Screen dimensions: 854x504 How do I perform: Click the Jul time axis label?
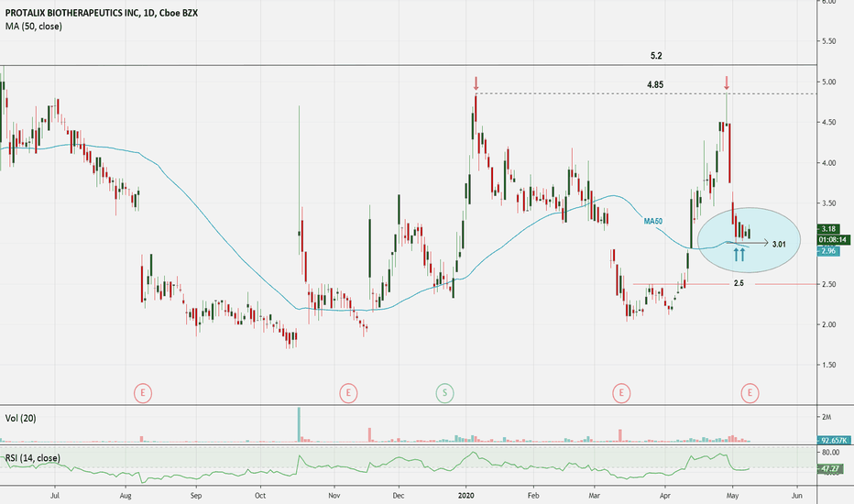pos(54,496)
